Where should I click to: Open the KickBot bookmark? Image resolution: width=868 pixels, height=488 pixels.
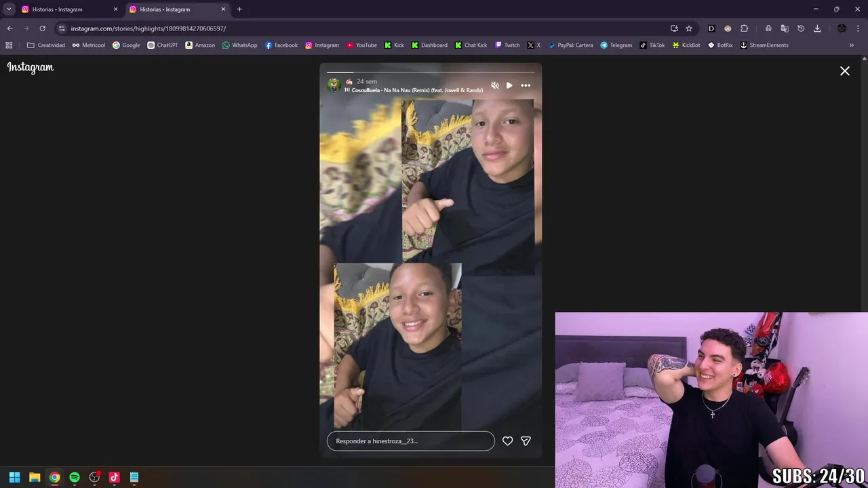(686, 45)
